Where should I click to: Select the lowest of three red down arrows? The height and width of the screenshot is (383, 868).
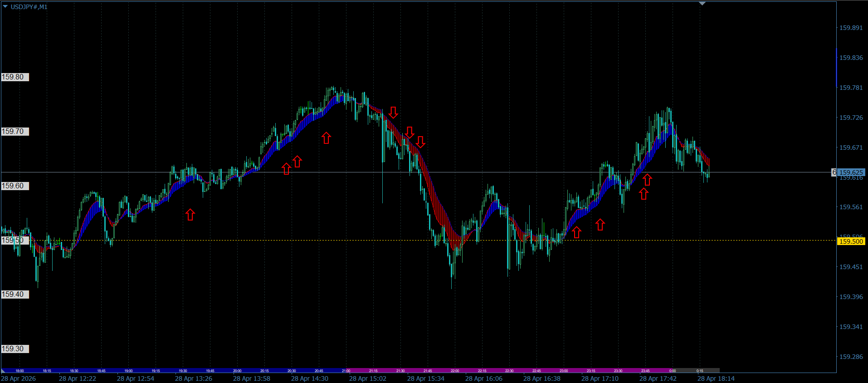(x=420, y=142)
